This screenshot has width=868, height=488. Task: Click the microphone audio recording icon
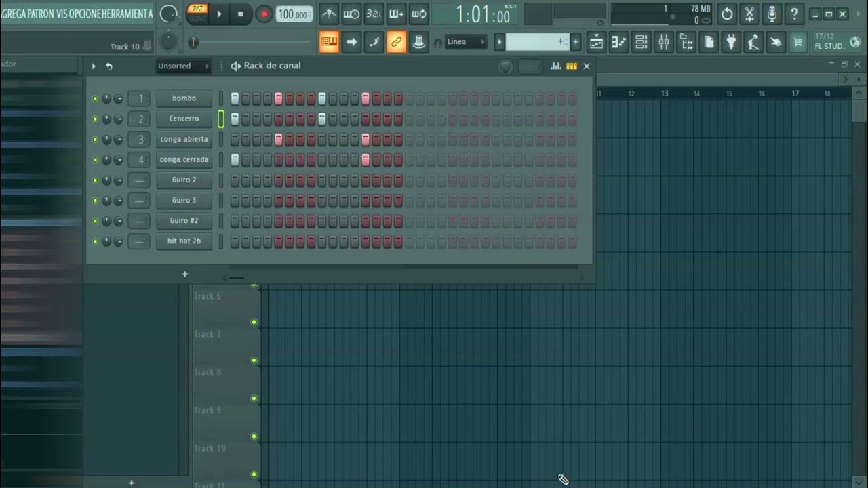tap(772, 14)
